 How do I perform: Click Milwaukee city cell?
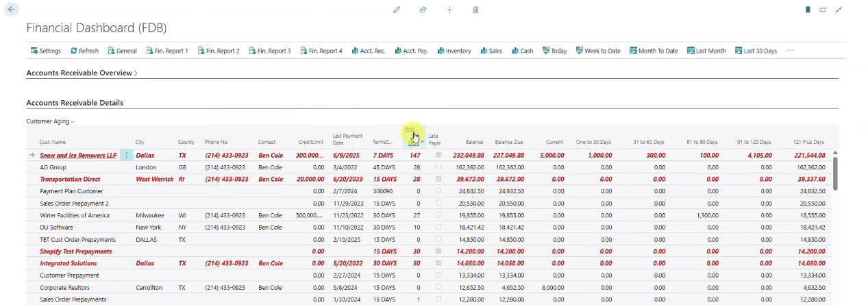pyautogui.click(x=150, y=215)
